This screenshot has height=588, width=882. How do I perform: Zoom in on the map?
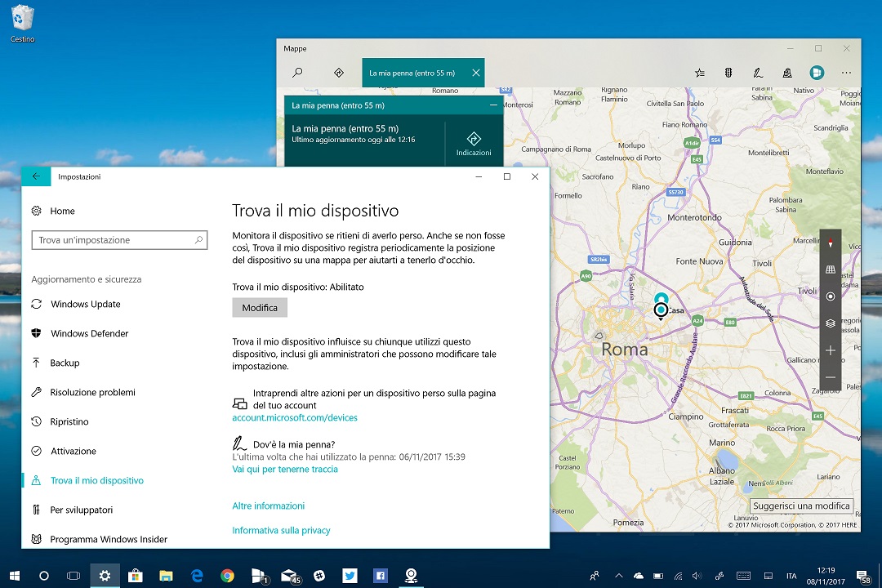click(x=831, y=350)
